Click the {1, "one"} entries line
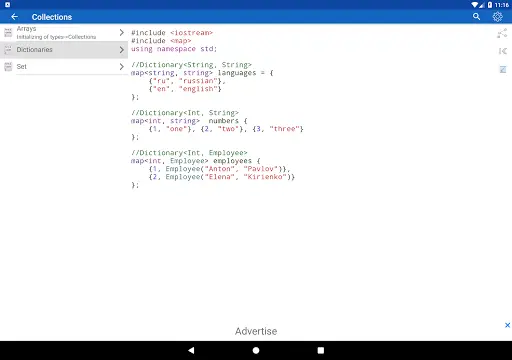This screenshot has height=360, width=512. pos(226,129)
